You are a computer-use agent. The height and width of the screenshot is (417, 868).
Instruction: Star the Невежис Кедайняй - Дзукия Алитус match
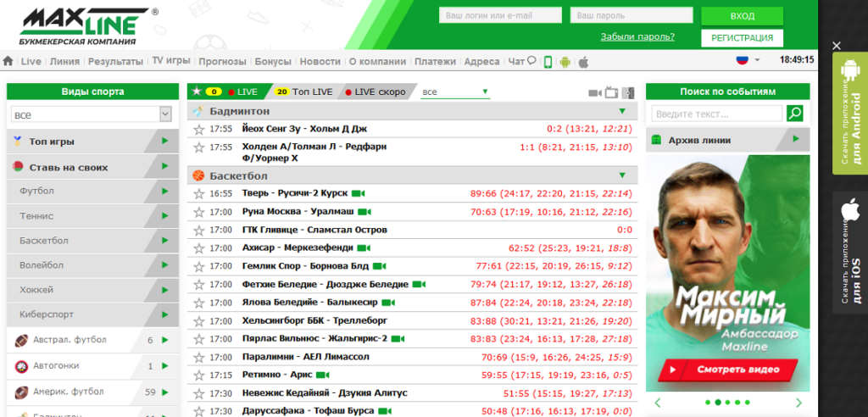(198, 393)
